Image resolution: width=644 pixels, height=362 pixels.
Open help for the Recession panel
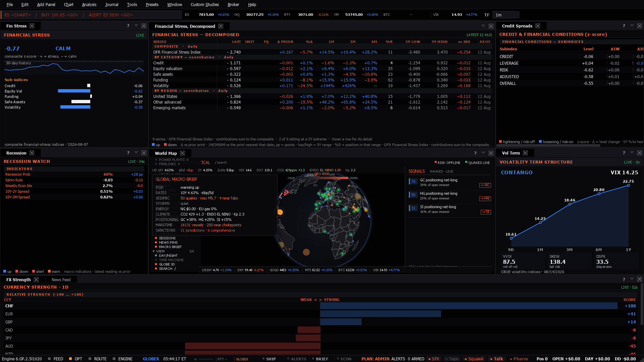click(x=128, y=153)
